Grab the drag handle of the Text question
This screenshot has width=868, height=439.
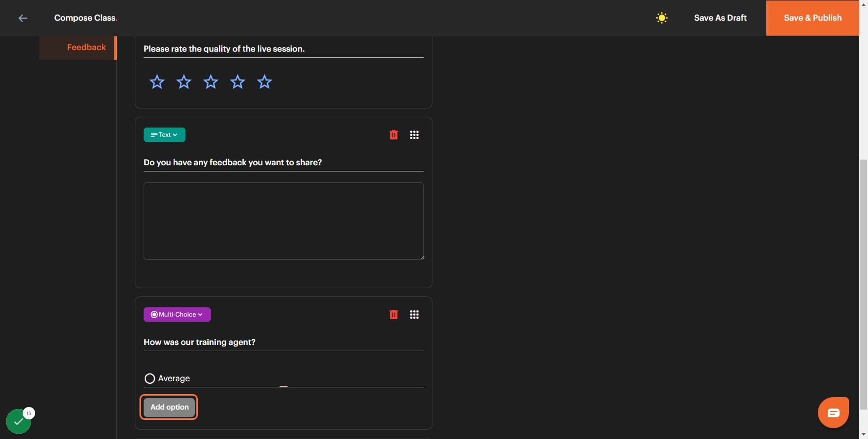(x=414, y=135)
